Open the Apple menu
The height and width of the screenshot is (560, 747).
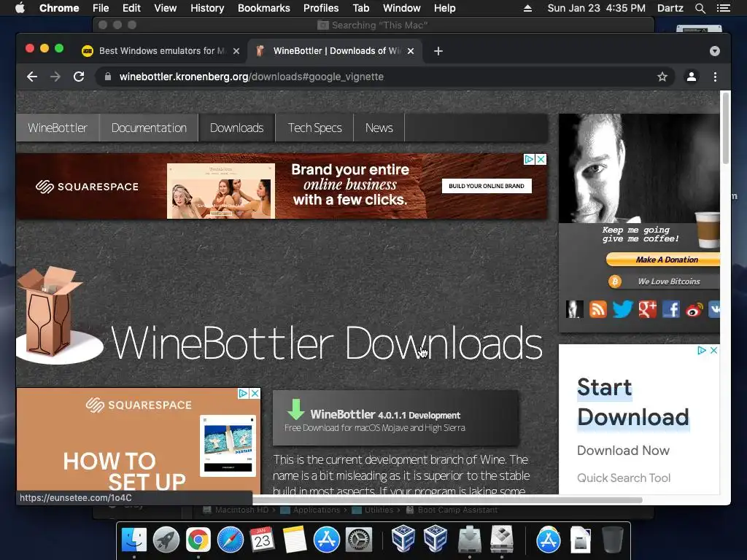click(x=20, y=8)
